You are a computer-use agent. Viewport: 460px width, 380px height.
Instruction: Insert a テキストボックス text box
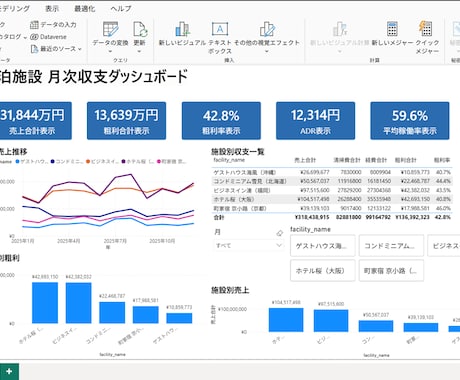pos(220,37)
